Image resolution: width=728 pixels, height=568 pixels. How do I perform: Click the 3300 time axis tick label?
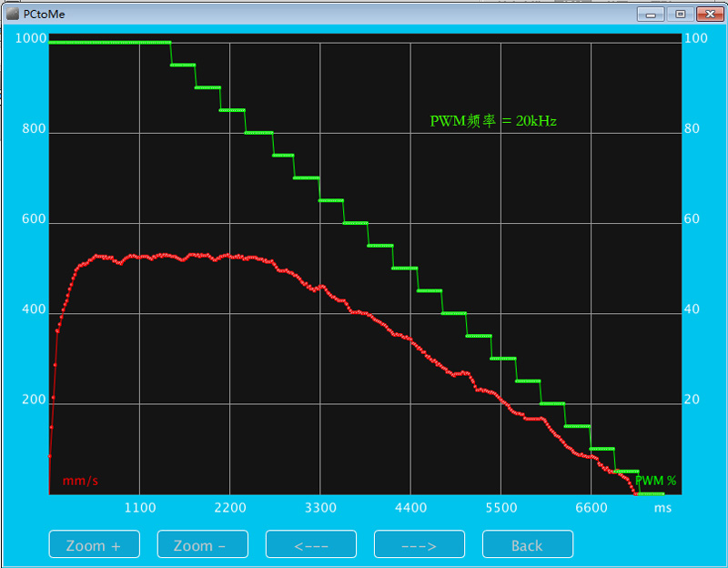(320, 508)
